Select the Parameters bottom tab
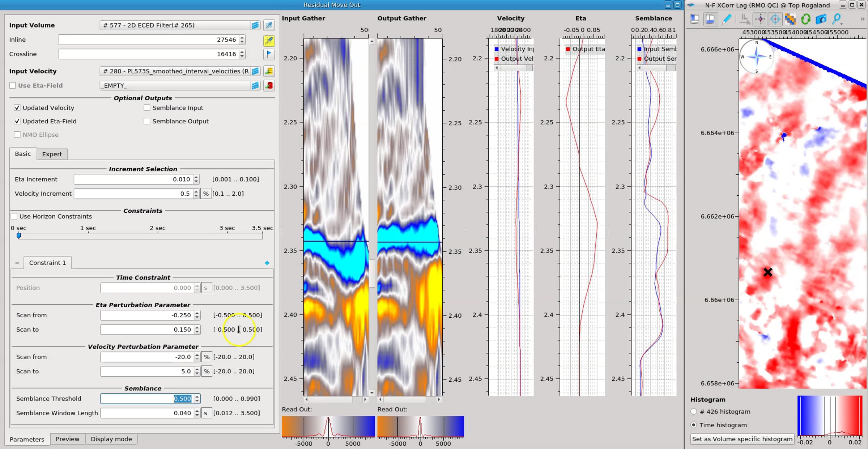Image resolution: width=868 pixels, height=449 pixels. tap(27, 439)
